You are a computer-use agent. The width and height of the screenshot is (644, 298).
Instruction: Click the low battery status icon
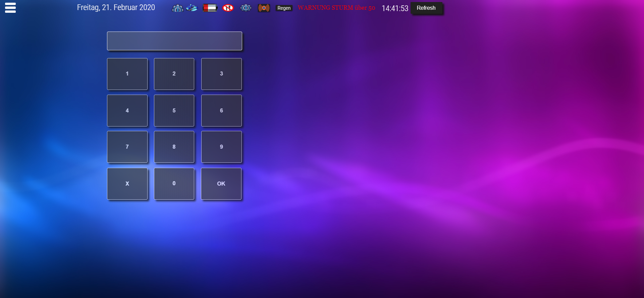coord(210,8)
